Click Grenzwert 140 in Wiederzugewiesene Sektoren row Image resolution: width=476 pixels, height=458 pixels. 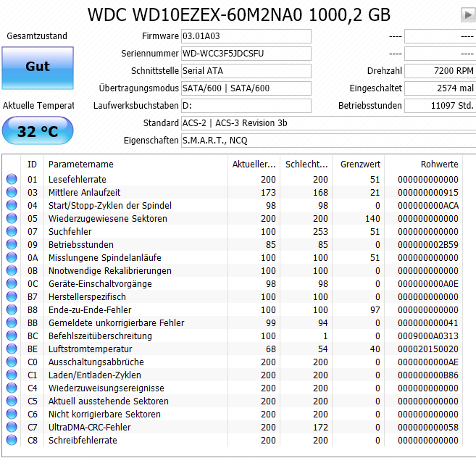click(372, 218)
